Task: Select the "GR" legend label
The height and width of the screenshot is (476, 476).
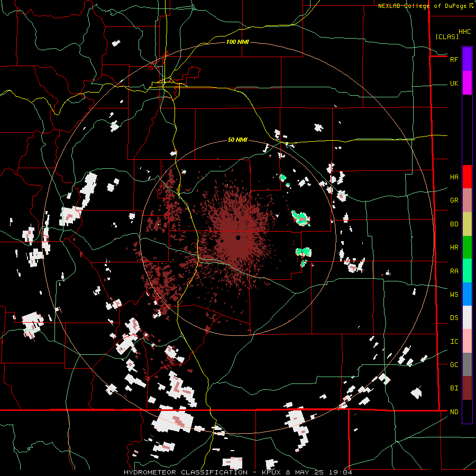Action: (454, 200)
